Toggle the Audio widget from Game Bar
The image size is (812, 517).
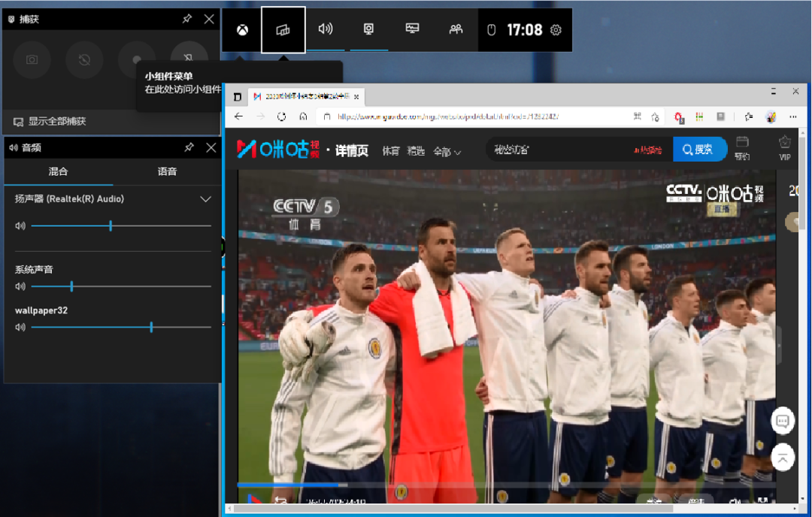point(326,29)
